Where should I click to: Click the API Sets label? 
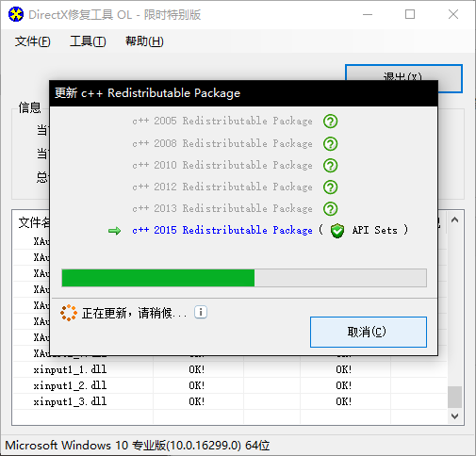tap(375, 230)
